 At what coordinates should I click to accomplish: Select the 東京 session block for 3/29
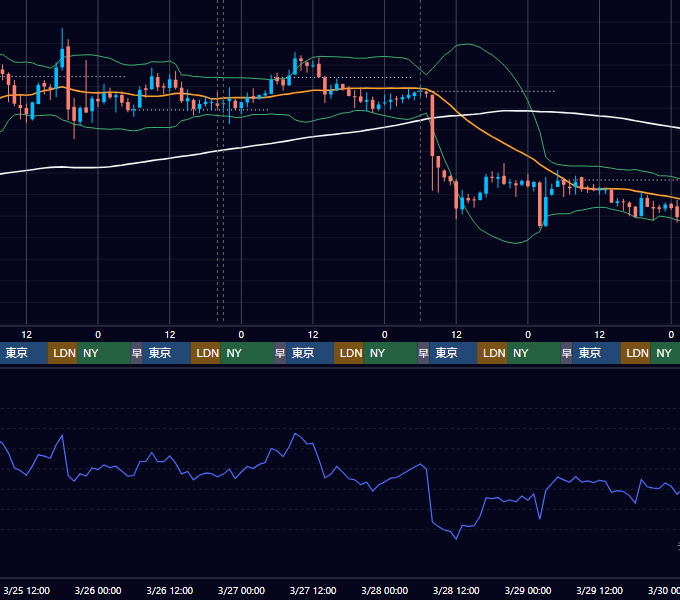pos(596,353)
